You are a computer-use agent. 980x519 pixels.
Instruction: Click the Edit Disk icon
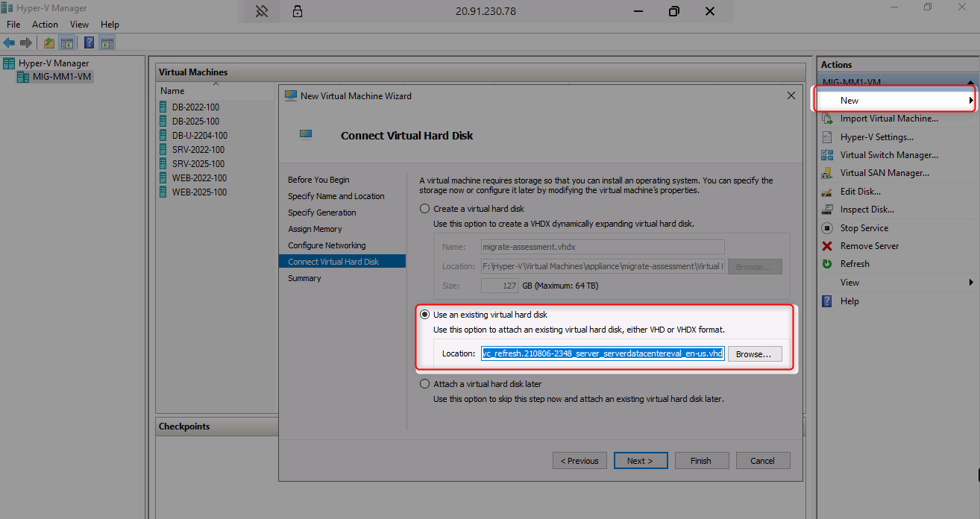click(827, 192)
